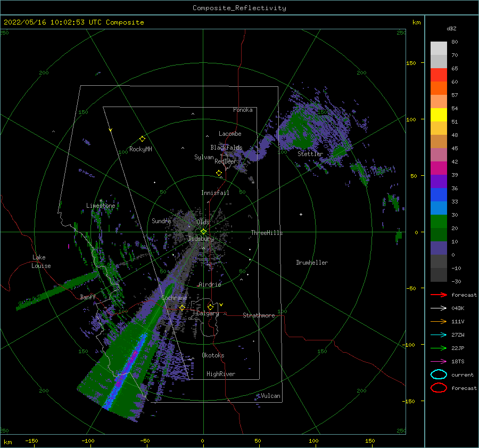The image size is (479, 448).
Task: Click the Sylvan label
Action: click(x=204, y=157)
